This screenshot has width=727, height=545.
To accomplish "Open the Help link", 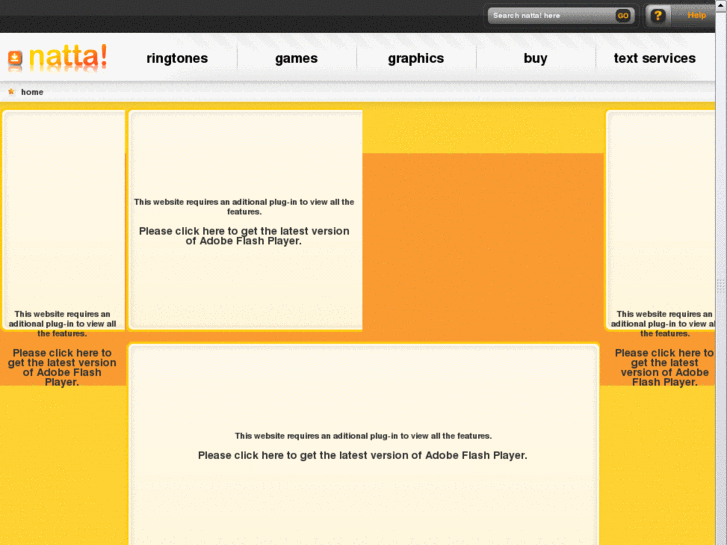I will coord(696,15).
